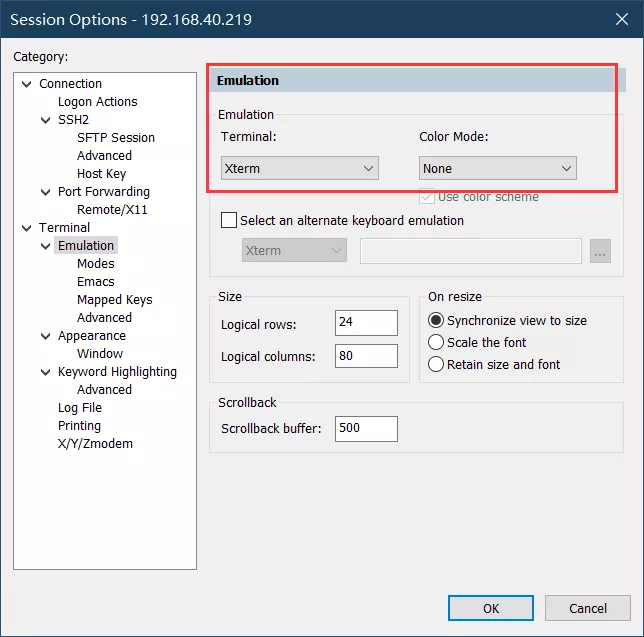
Task: Open the Keyword Highlighting category
Action: (117, 372)
